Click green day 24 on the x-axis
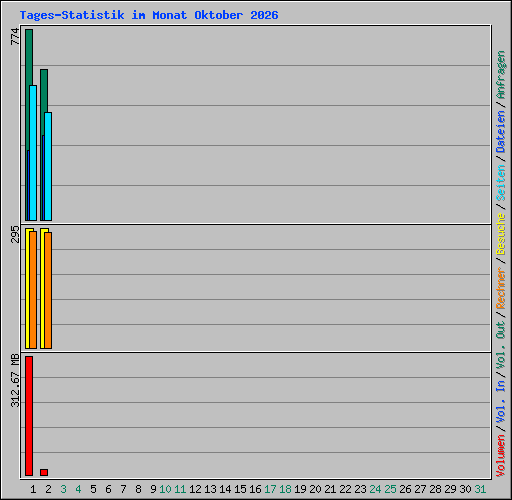 [375, 489]
